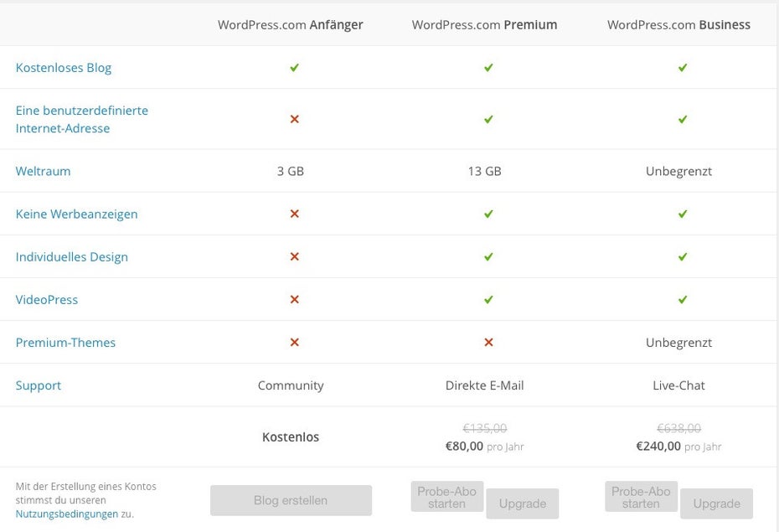Click the Blog erstellen button

tap(291, 500)
